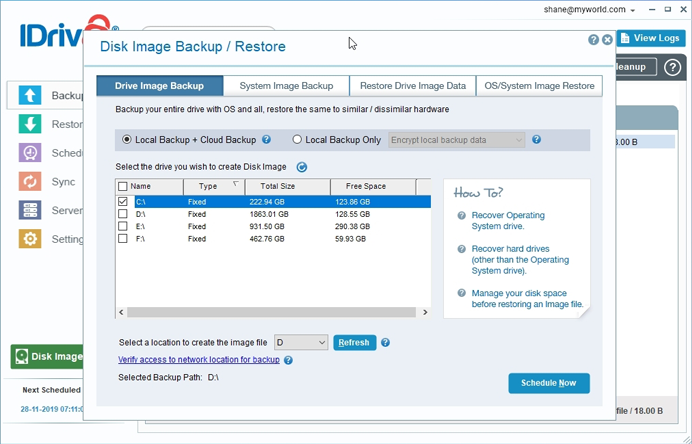Screen dimensions: 692x444
Task: Click the Server Backup icon in sidebar
Action: (30, 210)
